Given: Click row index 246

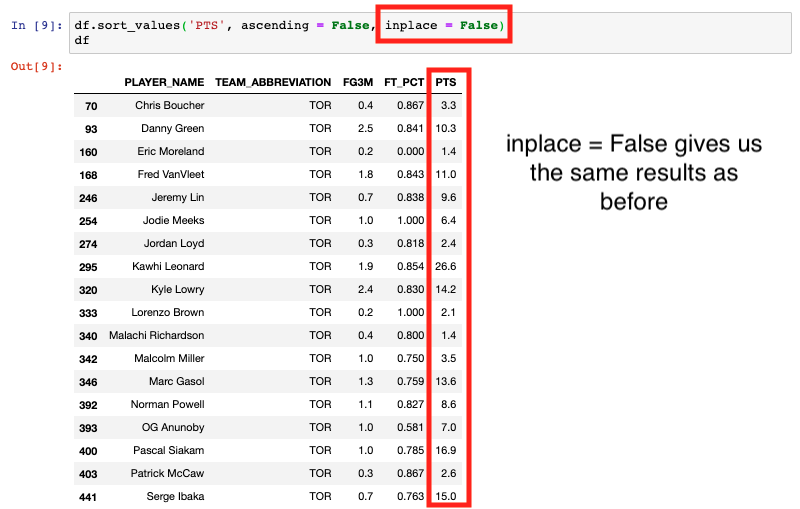Looking at the screenshot, I should click(88, 198).
